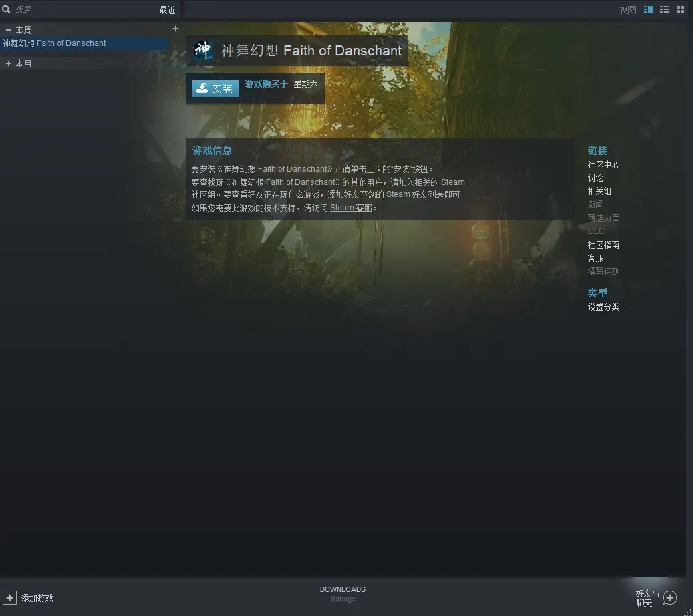The width and height of the screenshot is (693, 616).
Task: Open 好友与聊天 panel
Action: 648,598
